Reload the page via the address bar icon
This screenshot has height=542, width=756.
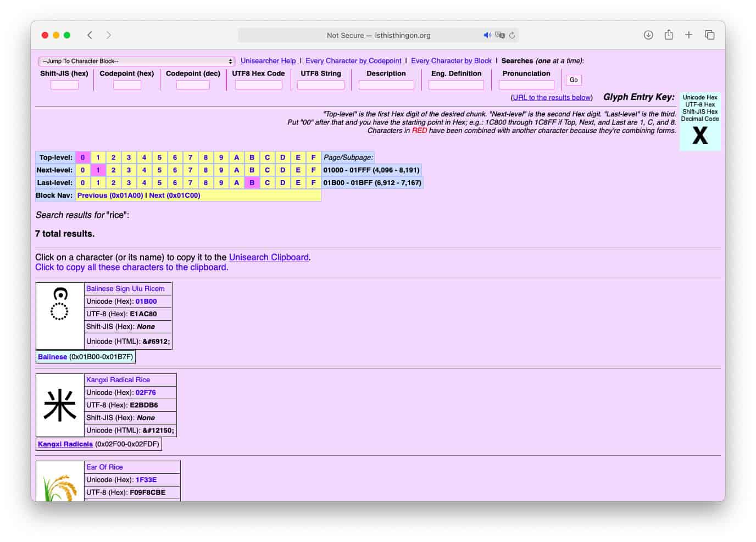512,35
